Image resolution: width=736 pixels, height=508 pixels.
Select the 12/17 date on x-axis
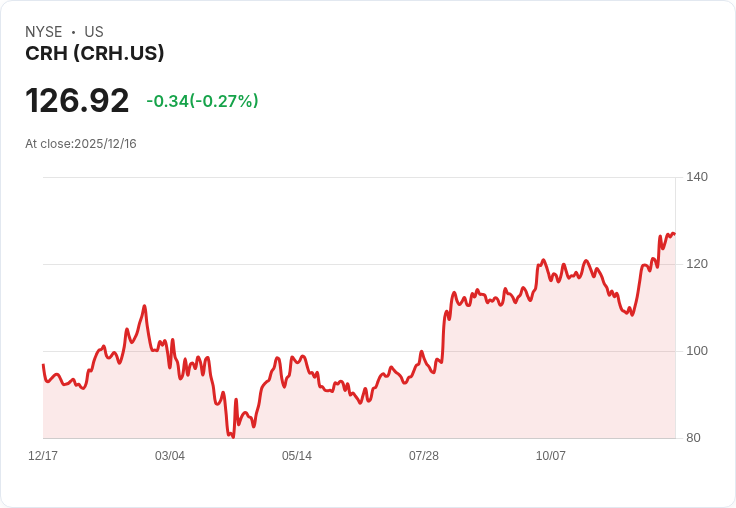tap(43, 456)
